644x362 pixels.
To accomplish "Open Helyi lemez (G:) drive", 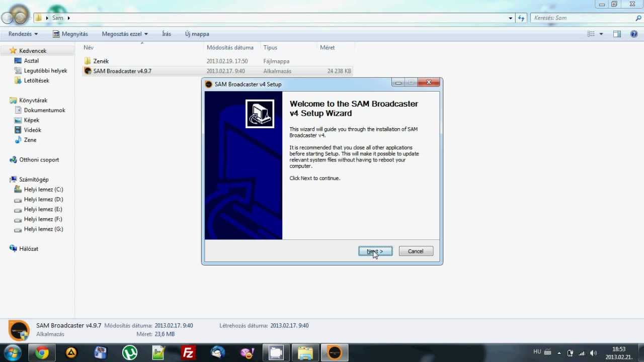I will tap(43, 229).
